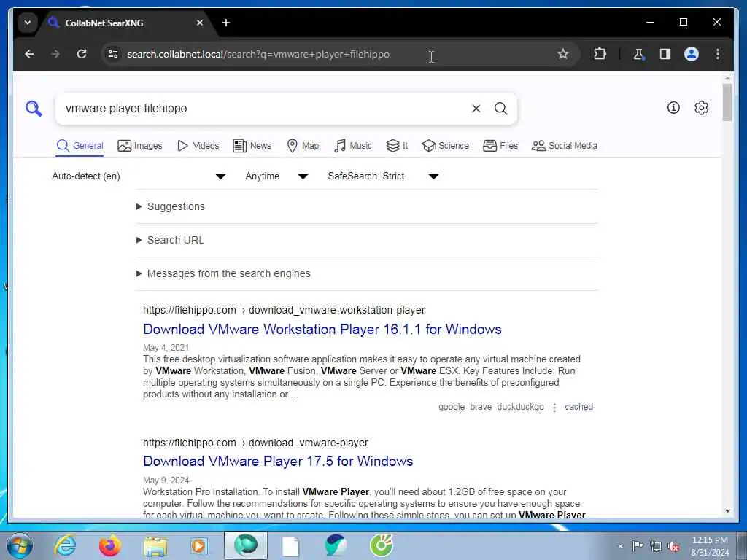Switch to the Social Media tab
This screenshot has width=747, height=560.
pyautogui.click(x=564, y=146)
